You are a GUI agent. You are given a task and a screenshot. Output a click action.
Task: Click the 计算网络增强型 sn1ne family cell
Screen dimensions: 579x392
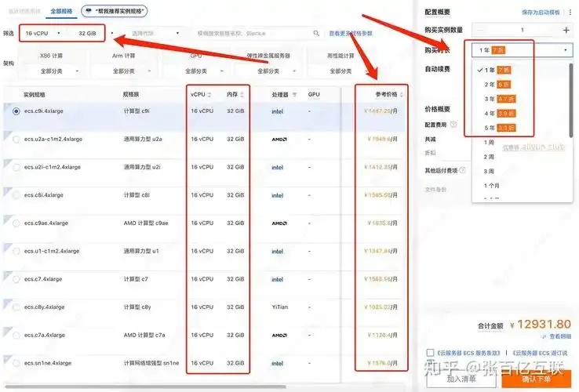(x=151, y=363)
